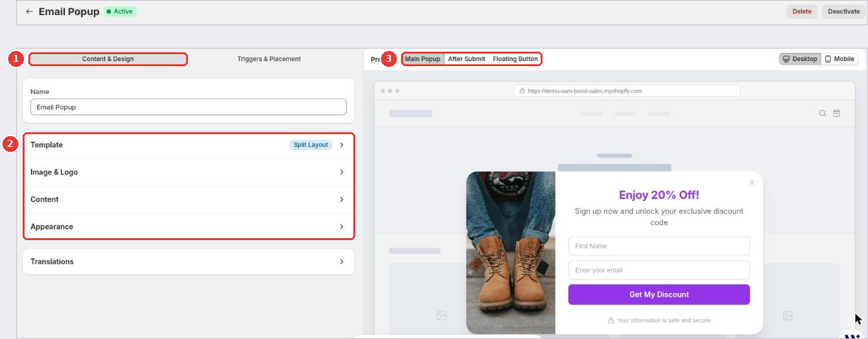Select the Floating Button preview tab

(515, 59)
